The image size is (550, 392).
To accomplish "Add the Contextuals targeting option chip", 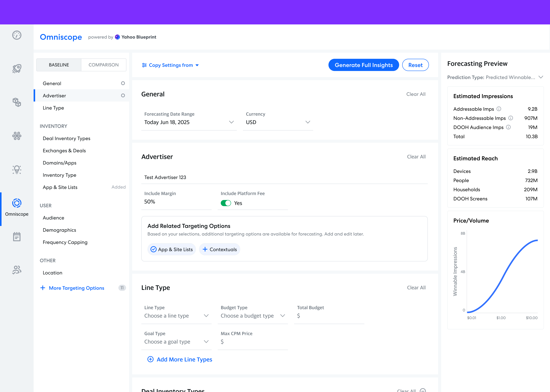I will 220,249.
